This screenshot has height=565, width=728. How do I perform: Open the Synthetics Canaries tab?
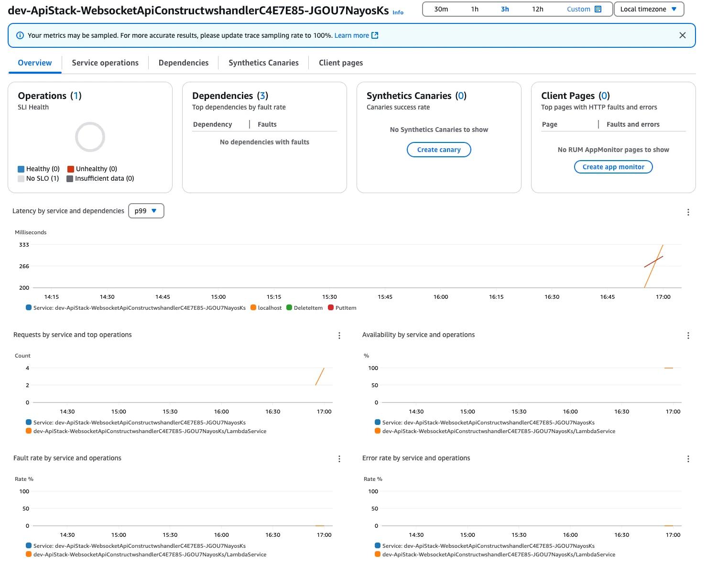[x=263, y=63]
